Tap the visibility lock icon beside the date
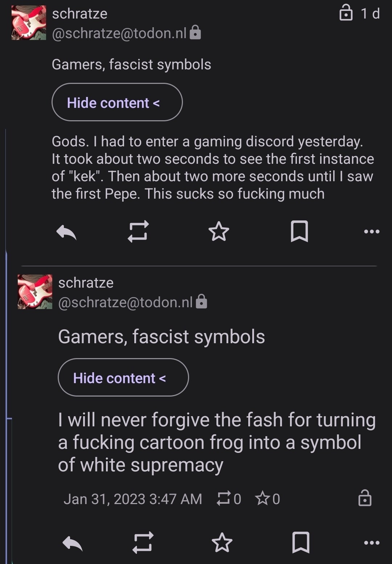This screenshot has height=564, width=392. point(365,498)
